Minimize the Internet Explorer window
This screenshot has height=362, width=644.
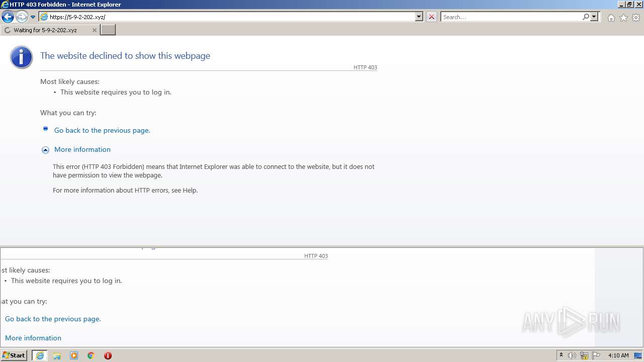[x=621, y=5]
